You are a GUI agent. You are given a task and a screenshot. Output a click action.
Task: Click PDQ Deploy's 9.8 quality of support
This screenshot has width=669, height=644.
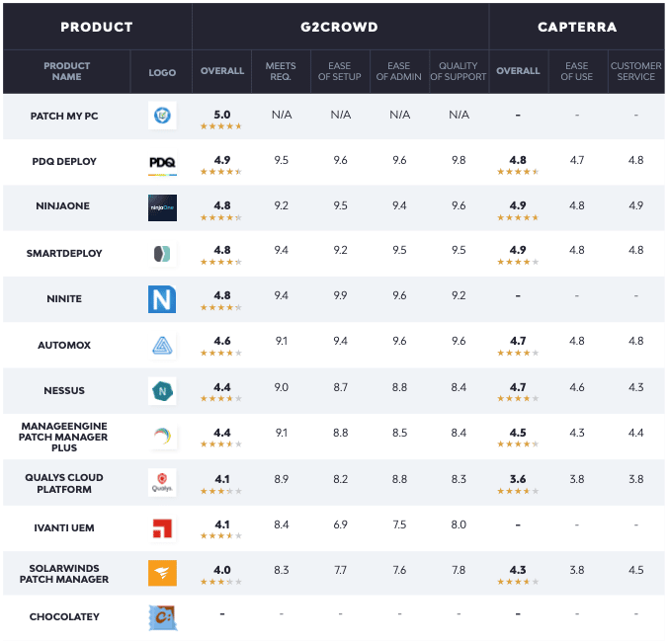459,160
